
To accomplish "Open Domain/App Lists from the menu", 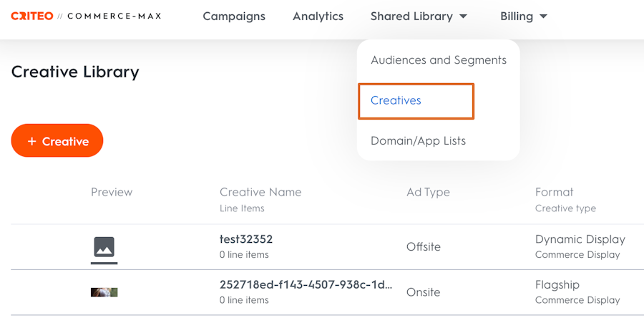I will 418,140.
